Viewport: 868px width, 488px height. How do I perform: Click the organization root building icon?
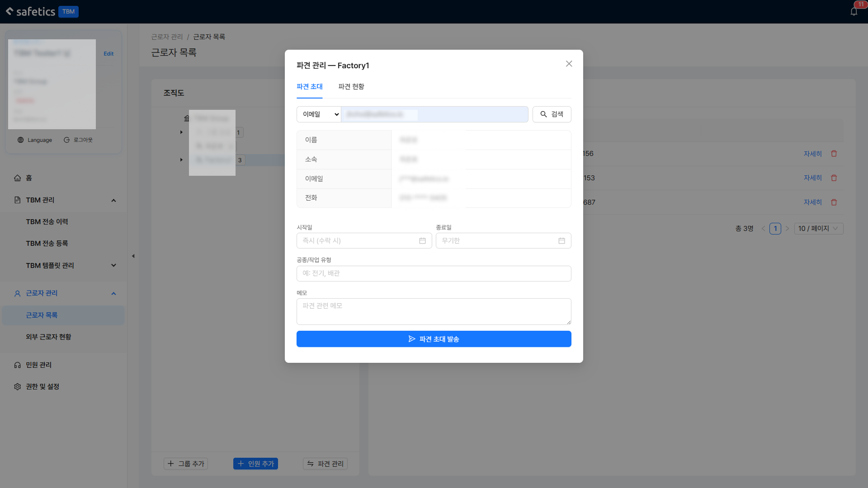(187, 118)
